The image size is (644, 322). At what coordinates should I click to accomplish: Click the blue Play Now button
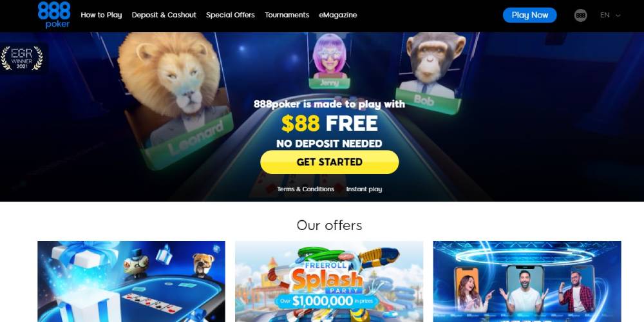click(529, 15)
